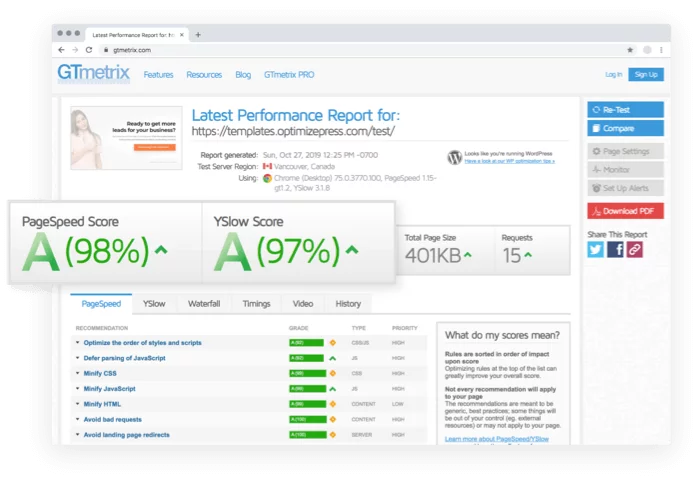Open GTmetrix PRO page
This screenshot has height=482, width=700.
(x=289, y=75)
